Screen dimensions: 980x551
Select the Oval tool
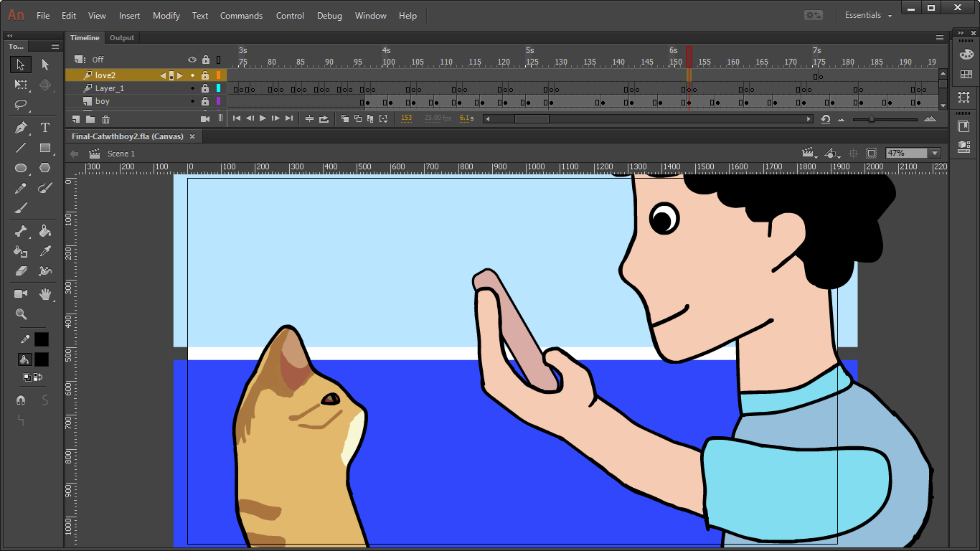point(21,168)
